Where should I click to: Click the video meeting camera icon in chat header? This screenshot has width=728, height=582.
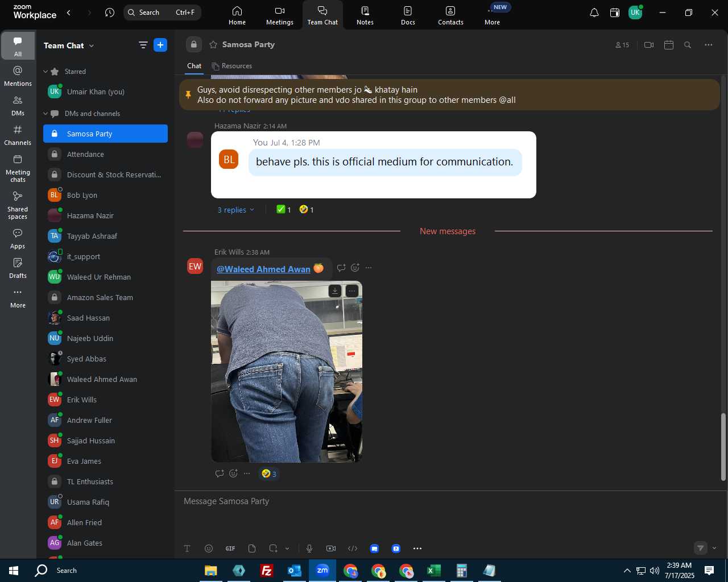click(649, 45)
